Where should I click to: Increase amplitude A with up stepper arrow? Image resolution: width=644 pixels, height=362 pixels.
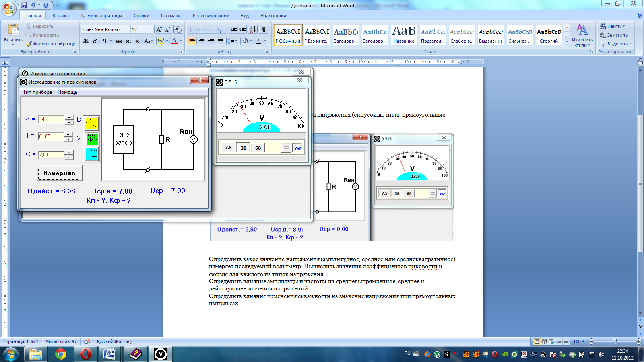tap(69, 117)
